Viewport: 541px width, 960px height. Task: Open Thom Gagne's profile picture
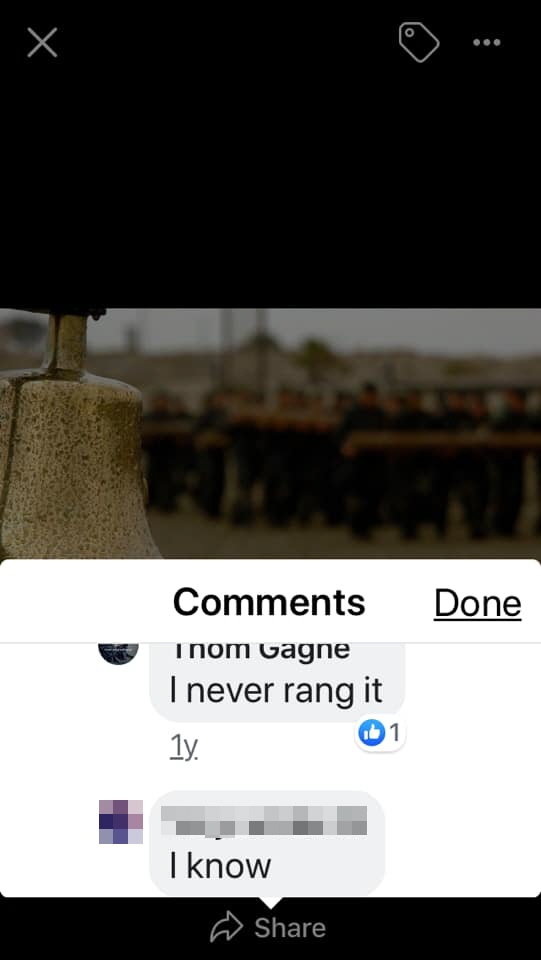118,653
